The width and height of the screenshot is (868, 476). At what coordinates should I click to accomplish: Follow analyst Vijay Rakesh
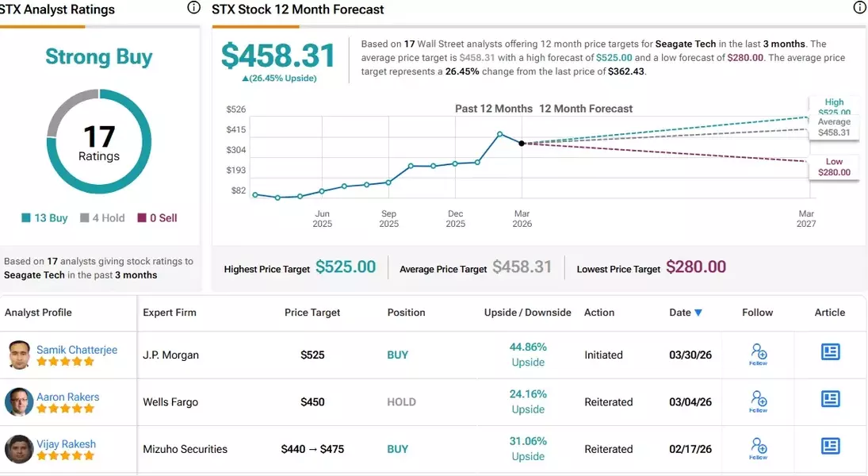758,447
